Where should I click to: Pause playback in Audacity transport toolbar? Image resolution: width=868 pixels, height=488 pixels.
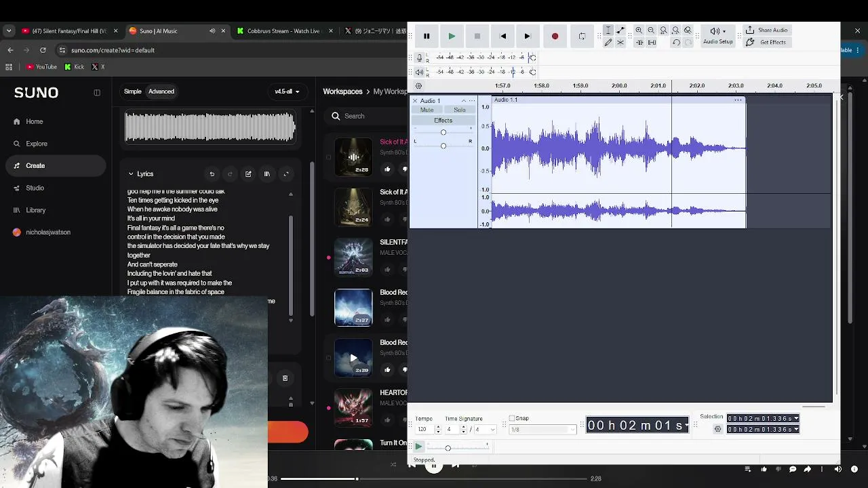427,36
